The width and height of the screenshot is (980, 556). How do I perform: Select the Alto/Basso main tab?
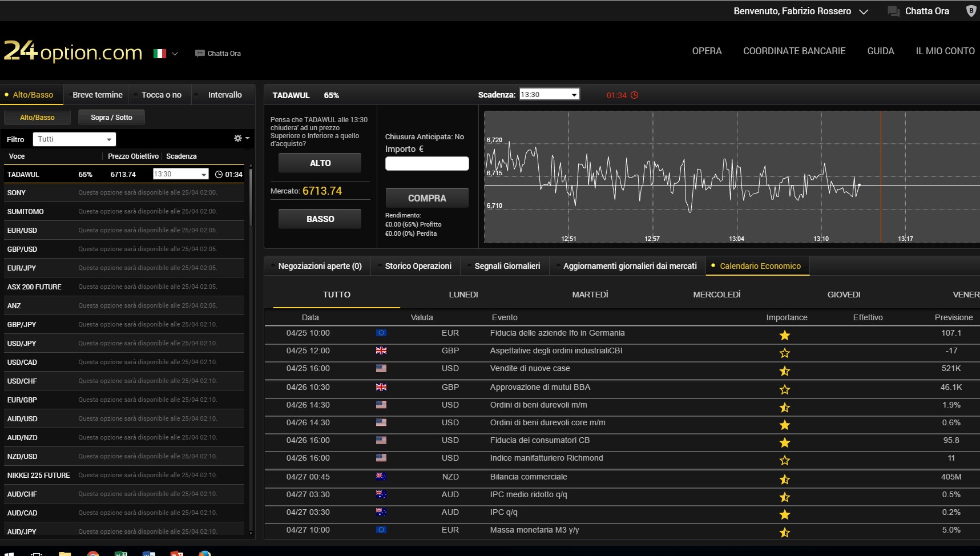click(x=33, y=95)
